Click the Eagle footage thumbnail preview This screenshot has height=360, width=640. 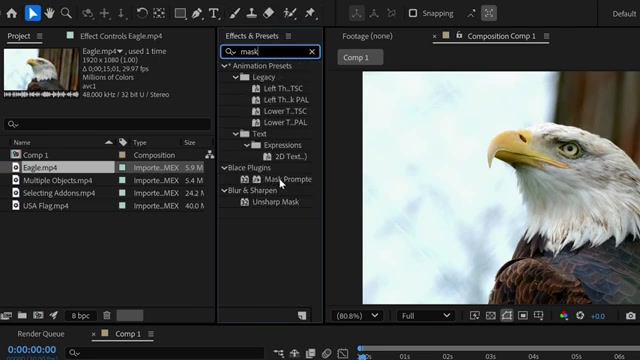coord(41,69)
